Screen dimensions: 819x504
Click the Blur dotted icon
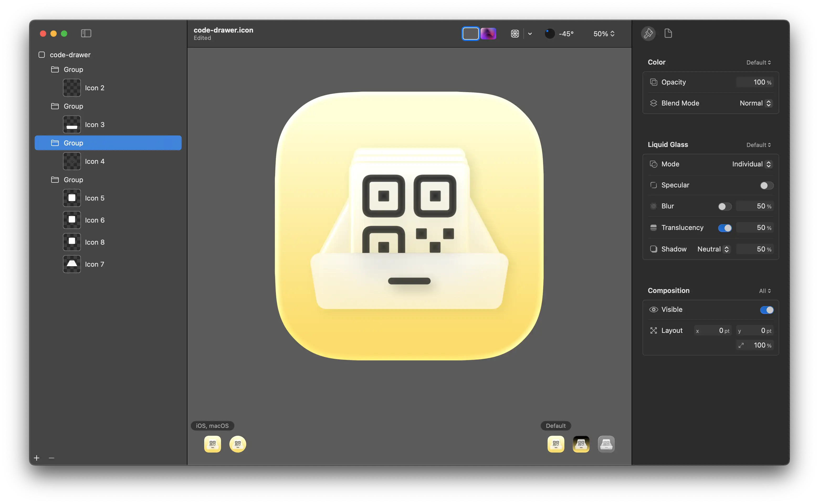click(x=653, y=206)
